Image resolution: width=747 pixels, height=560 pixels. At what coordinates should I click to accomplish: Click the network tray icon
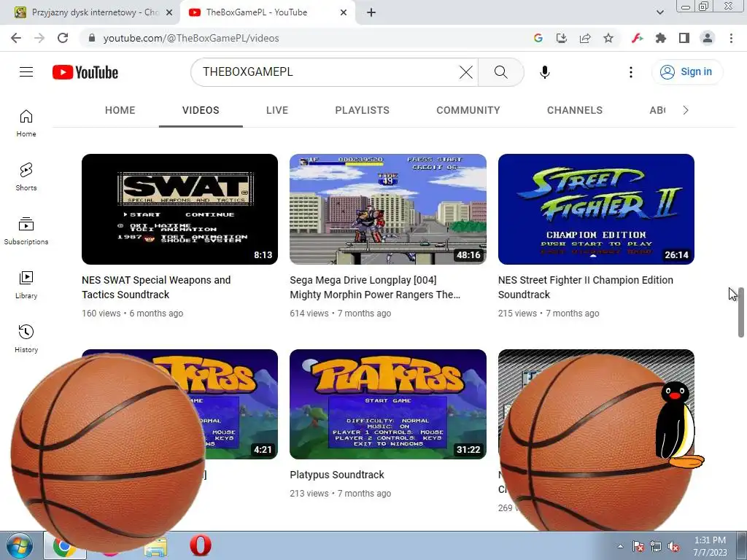pyautogui.click(x=656, y=547)
